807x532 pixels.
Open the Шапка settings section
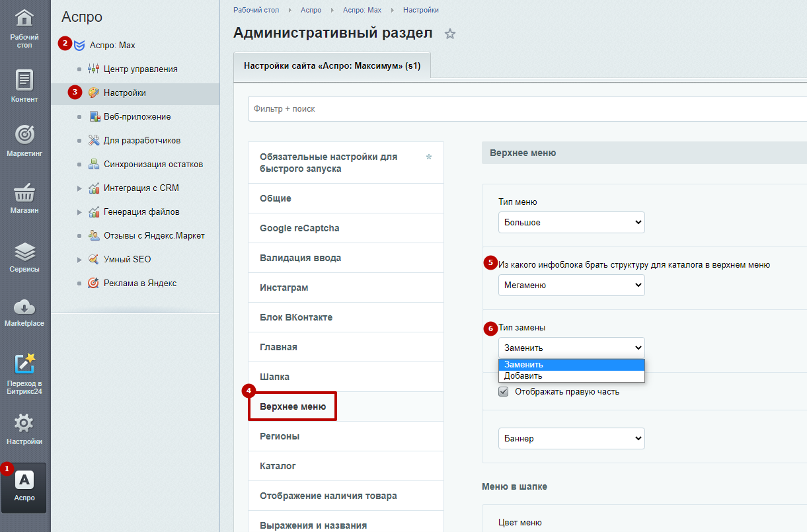click(346, 377)
